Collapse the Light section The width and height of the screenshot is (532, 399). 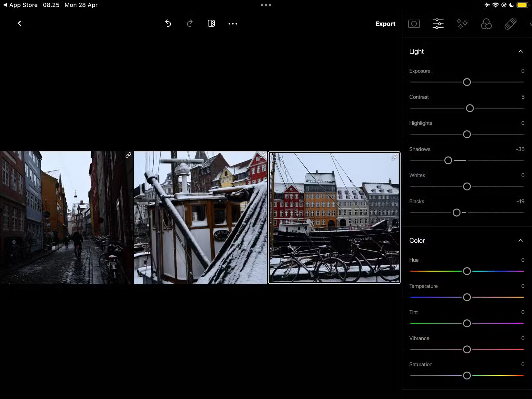(x=520, y=52)
